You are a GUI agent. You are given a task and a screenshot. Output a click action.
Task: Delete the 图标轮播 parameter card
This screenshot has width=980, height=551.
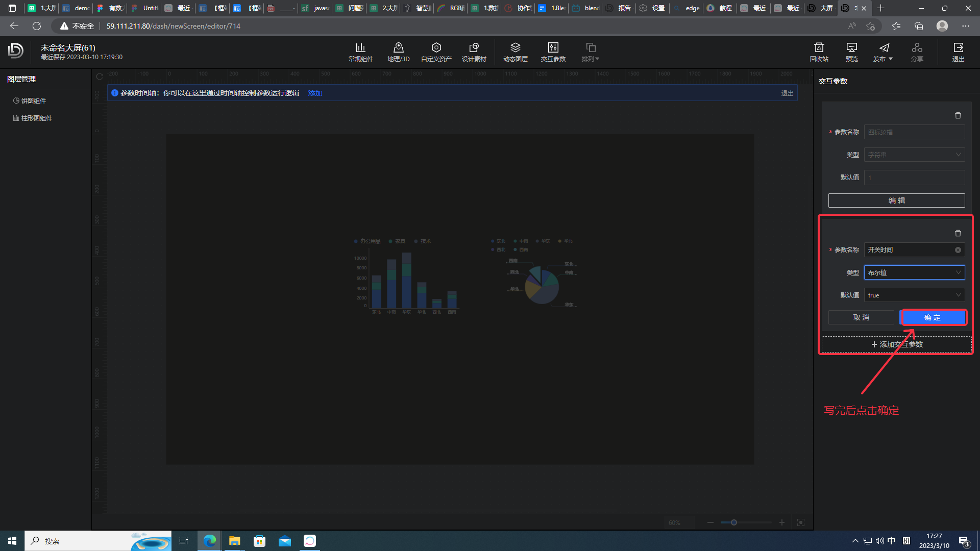point(958,115)
